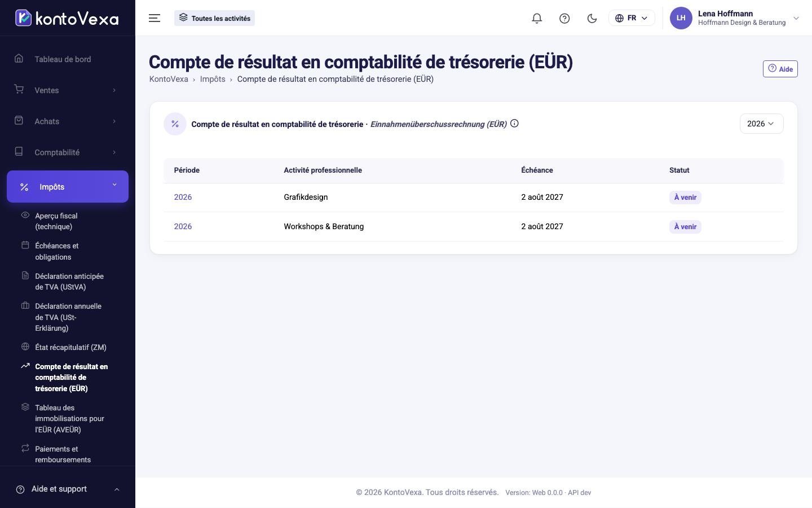Open the FR language selector

pyautogui.click(x=632, y=18)
